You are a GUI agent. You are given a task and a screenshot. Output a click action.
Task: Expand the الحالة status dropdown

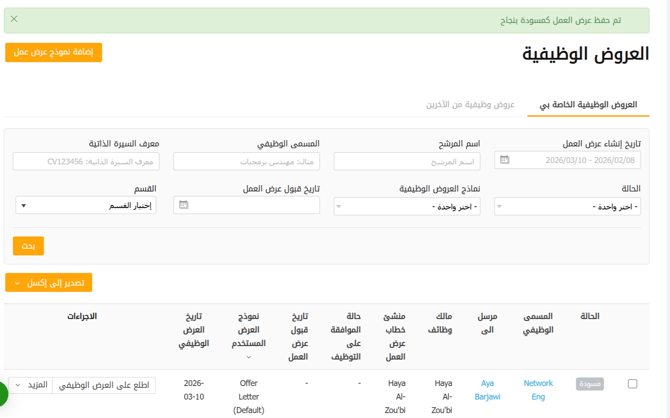pyautogui.click(x=567, y=206)
